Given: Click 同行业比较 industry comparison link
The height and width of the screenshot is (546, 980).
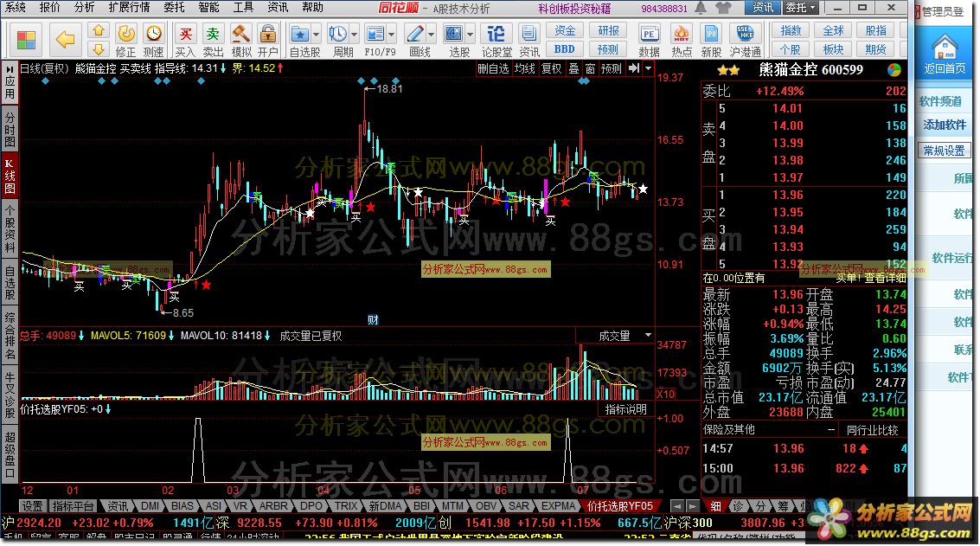Looking at the screenshot, I should point(872,430).
